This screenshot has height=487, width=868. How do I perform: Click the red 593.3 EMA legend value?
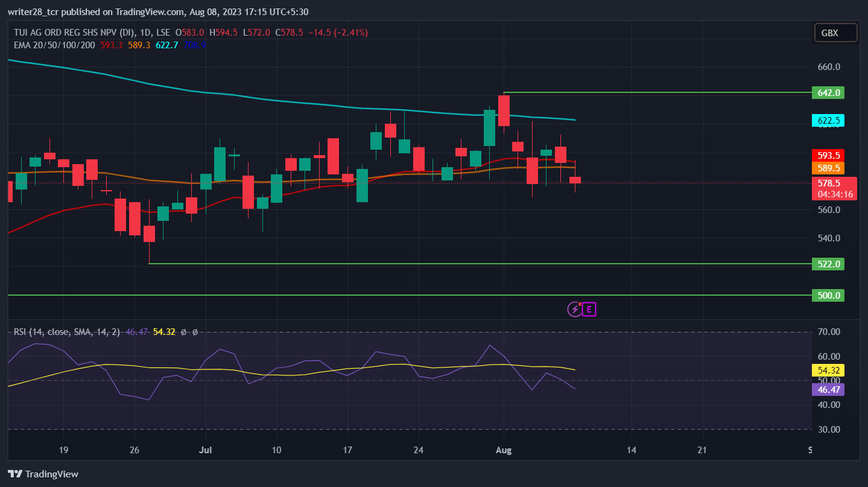pos(112,45)
